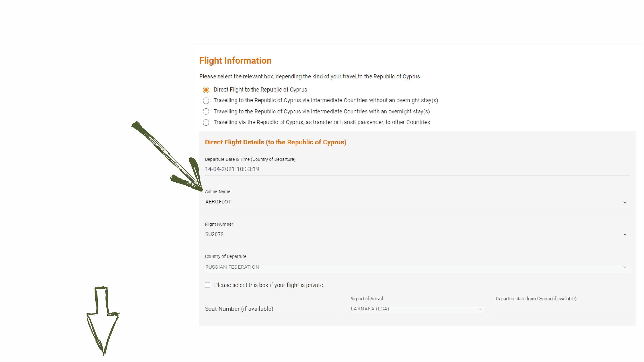This screenshot has width=644, height=362.
Task: Select transfer or transit passenger radio option
Action: click(x=206, y=122)
